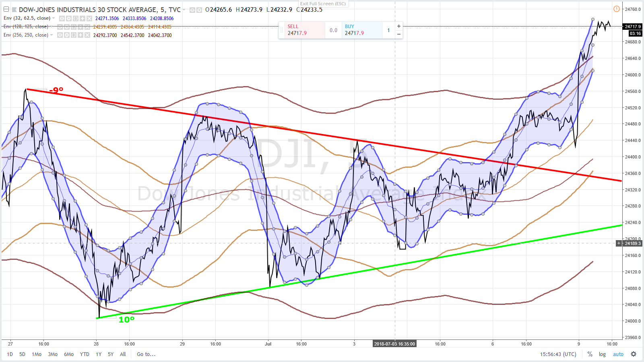The width and height of the screenshot is (644, 362).
Task: Click the order quantity field showing 1
Action: click(388, 30)
